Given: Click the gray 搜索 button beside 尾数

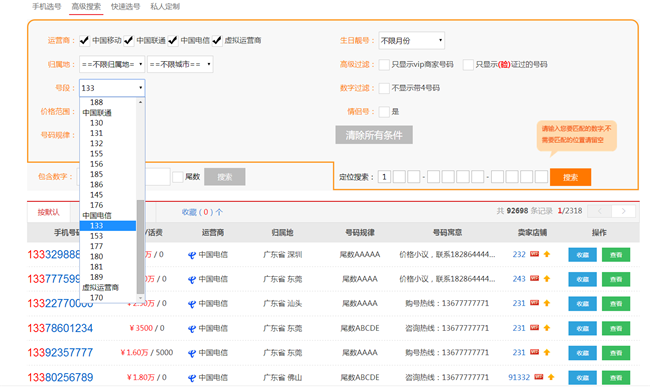Looking at the screenshot, I should (225, 177).
